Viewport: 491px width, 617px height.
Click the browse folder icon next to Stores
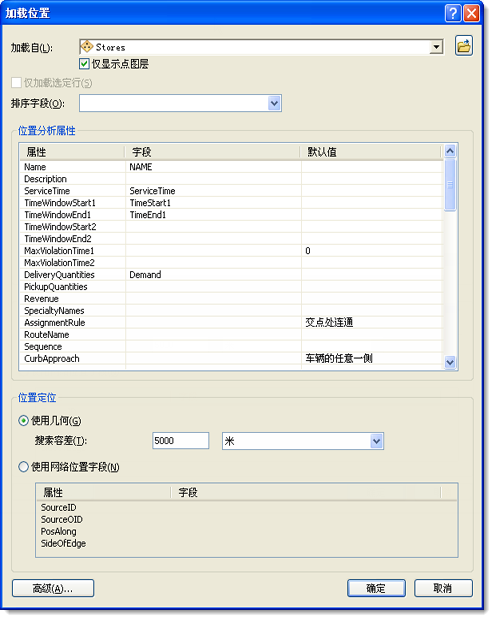tap(463, 46)
